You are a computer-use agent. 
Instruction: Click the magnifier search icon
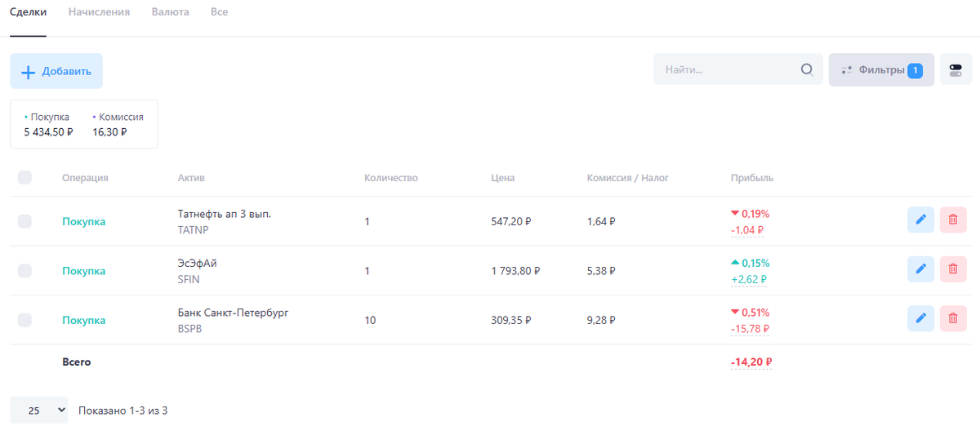[807, 70]
